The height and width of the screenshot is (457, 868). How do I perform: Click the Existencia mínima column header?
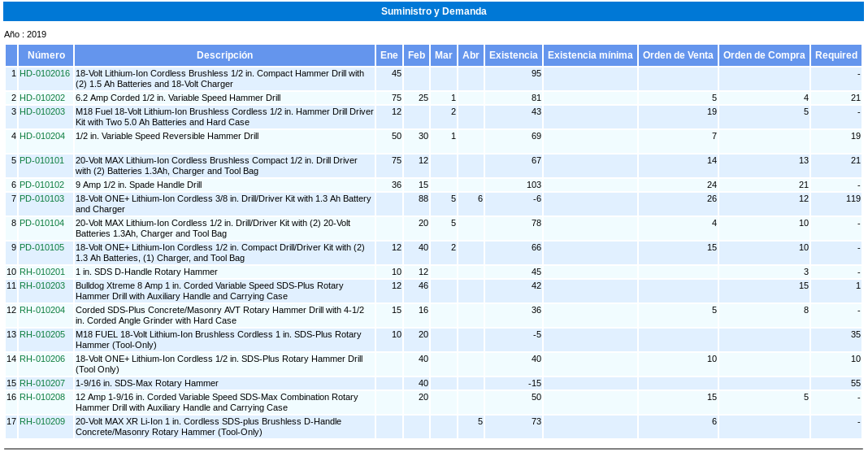coord(590,54)
